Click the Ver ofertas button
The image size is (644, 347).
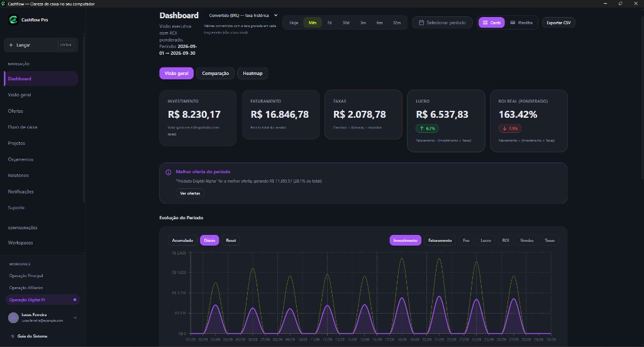[190, 193]
